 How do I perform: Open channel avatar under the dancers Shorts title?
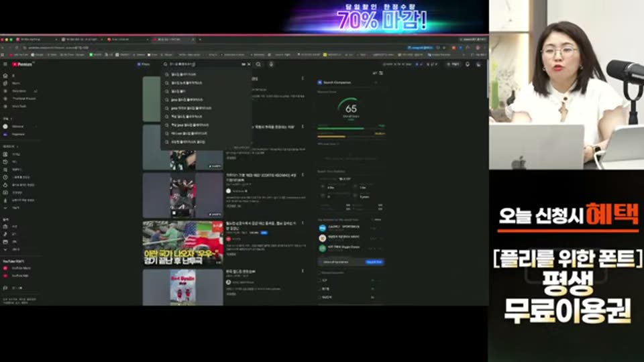point(228,191)
